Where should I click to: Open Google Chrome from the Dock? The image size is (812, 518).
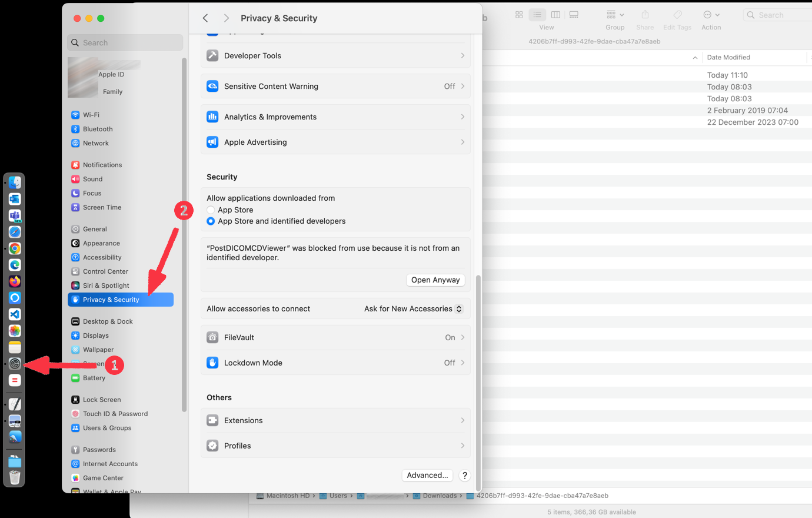pyautogui.click(x=14, y=248)
